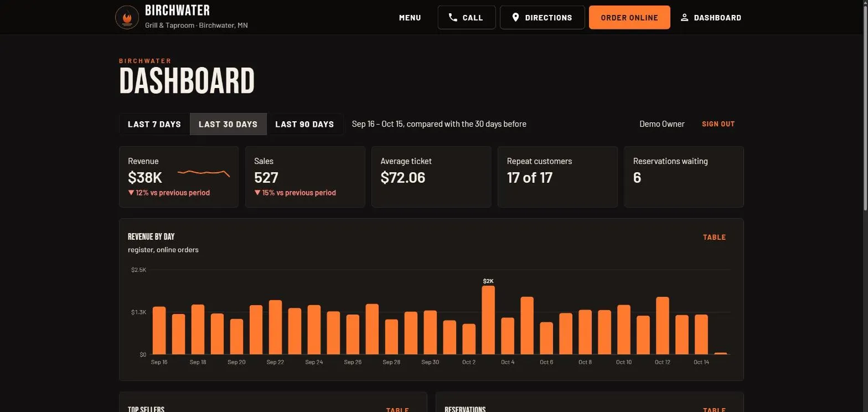Click the 'register, online orders' subtitle

[x=163, y=250]
